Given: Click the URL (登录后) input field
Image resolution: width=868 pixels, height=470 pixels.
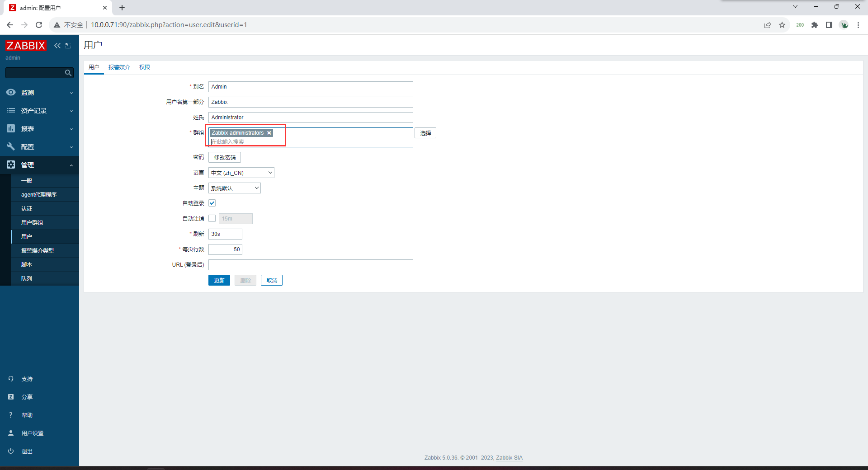Looking at the screenshot, I should (x=311, y=265).
